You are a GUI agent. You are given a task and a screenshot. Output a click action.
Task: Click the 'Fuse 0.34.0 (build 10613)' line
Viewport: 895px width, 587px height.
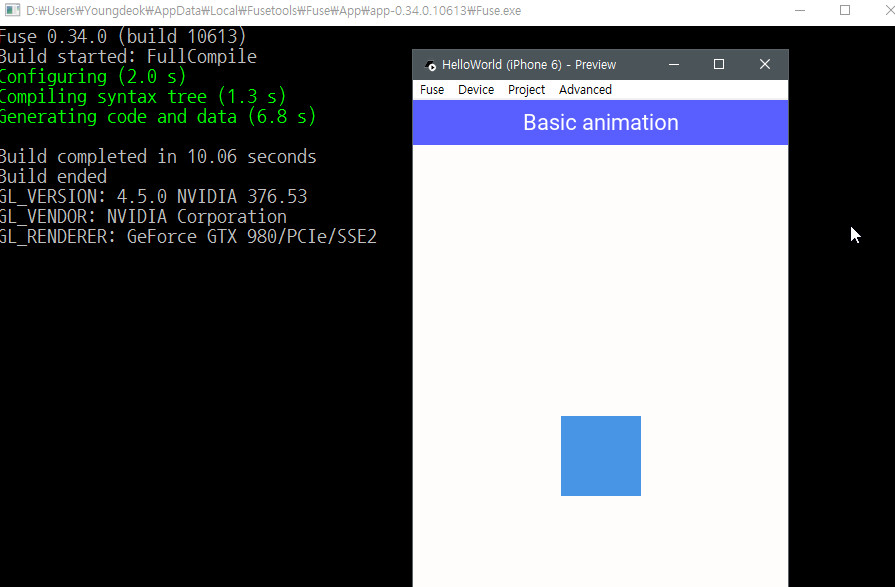(123, 37)
